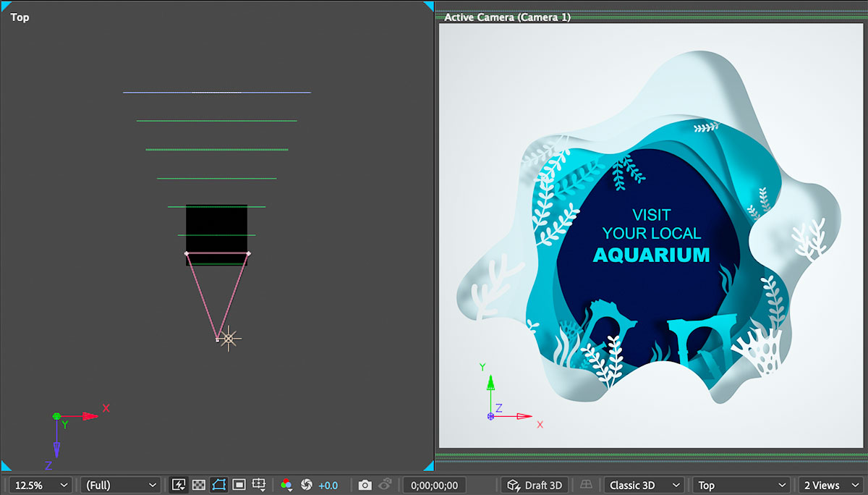The width and height of the screenshot is (868, 495).
Task: Adjust the +0.0 exposure value
Action: tap(327, 485)
